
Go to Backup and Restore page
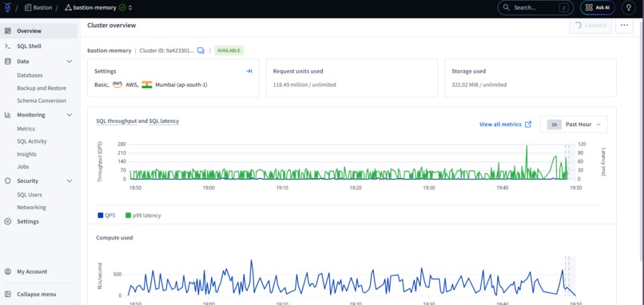[x=42, y=89]
